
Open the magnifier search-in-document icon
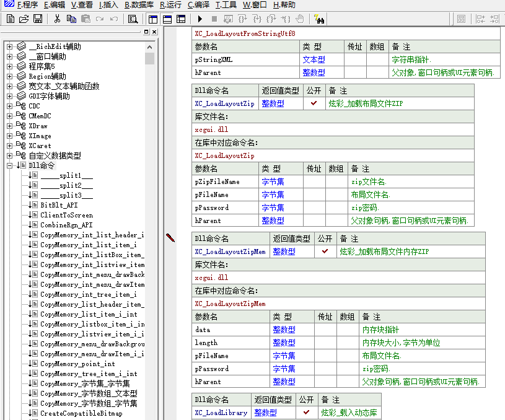click(x=133, y=19)
